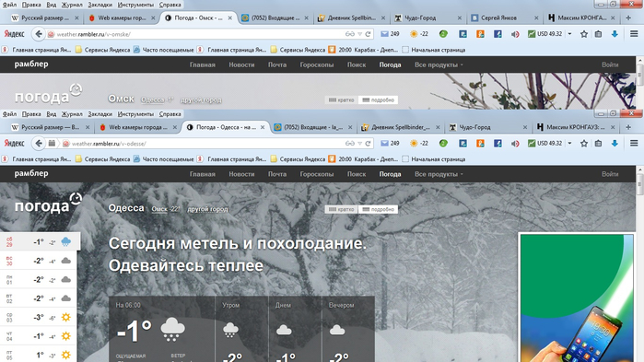The image size is (644, 362).
Task: Select ср 03 forecast row
Action: pos(38,317)
